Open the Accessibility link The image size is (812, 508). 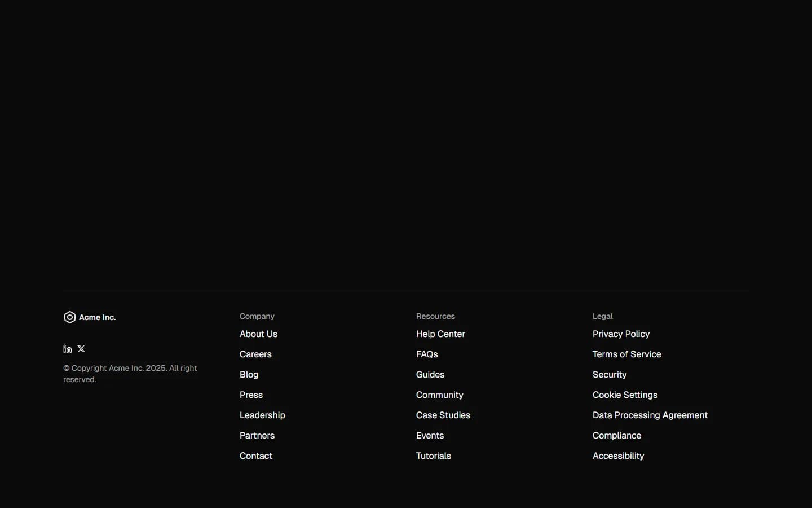[618, 456]
